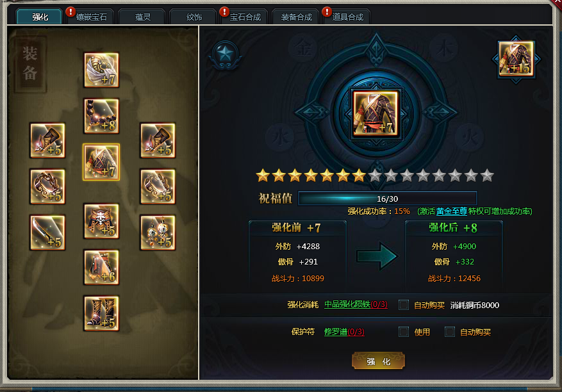
Task: Select the +8 bead necklace equipment slot
Action: [x=101, y=116]
